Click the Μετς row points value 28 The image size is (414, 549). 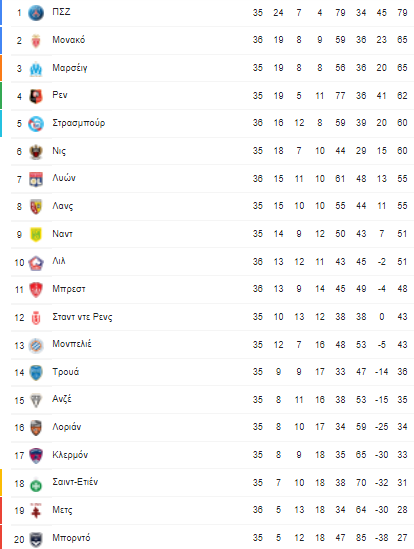coord(402,510)
